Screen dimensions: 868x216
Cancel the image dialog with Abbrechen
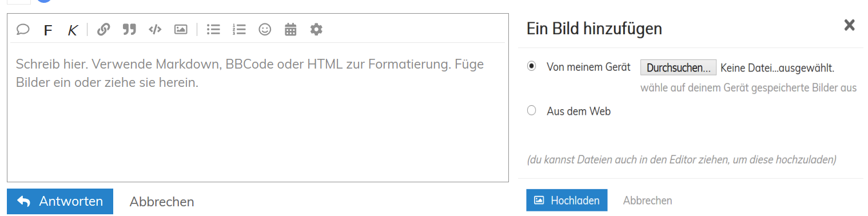pyautogui.click(x=647, y=201)
